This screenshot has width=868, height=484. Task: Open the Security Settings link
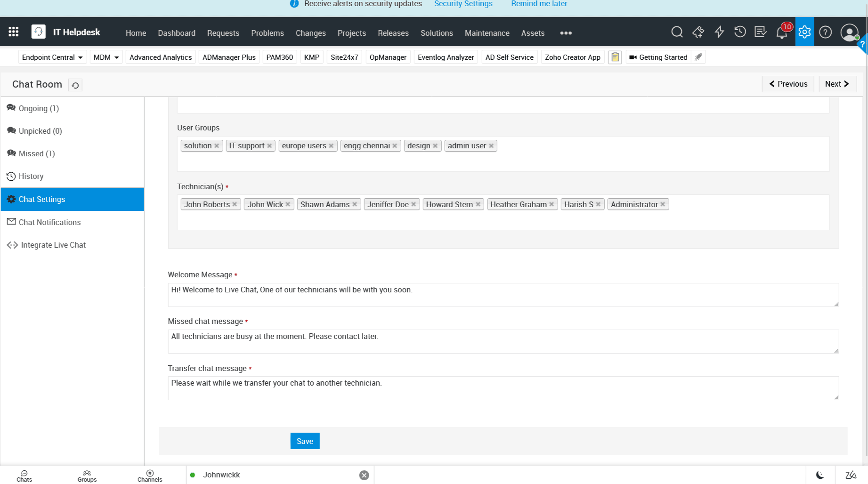(463, 4)
